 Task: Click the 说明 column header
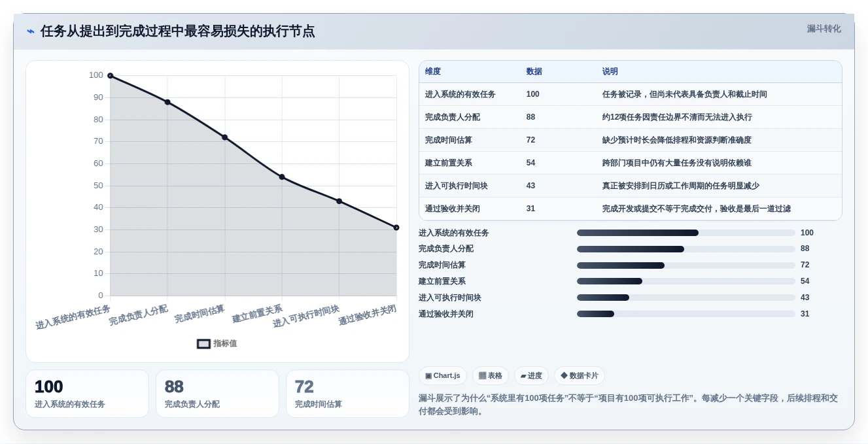coord(610,71)
